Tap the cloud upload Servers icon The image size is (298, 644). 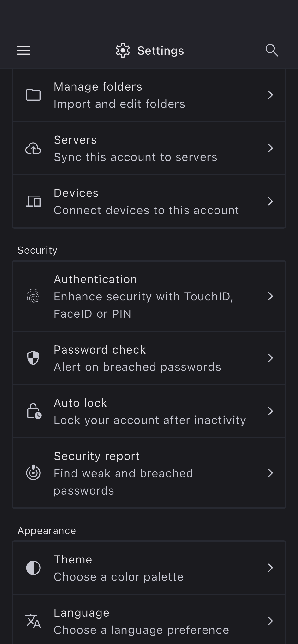[x=33, y=148]
